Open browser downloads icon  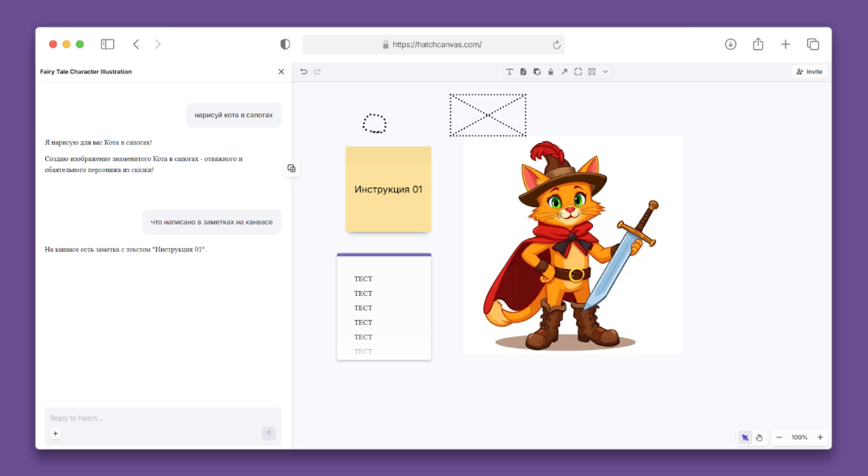click(730, 44)
